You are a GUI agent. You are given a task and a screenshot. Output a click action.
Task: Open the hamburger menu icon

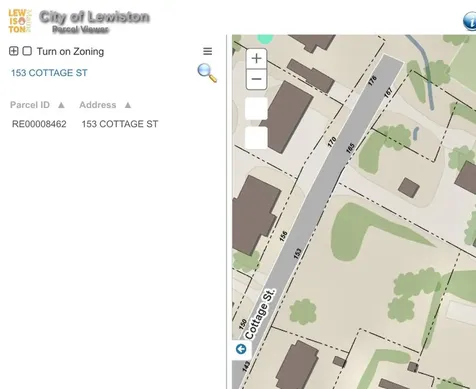[x=208, y=51]
